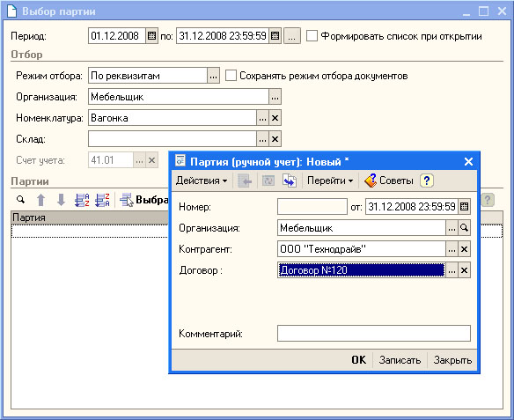The height and width of the screenshot is (420, 514).
Task: Close the Партия (ручной учет) dialog
Action: point(468,161)
